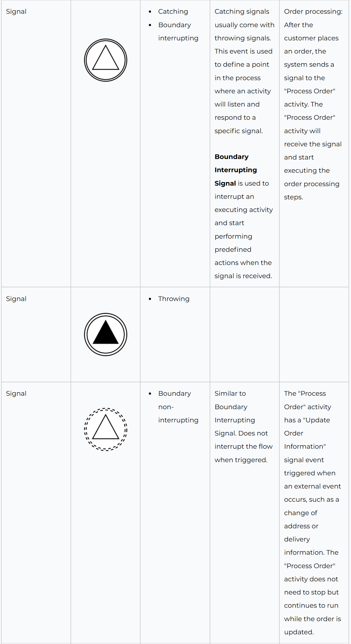The height and width of the screenshot is (644, 351).
Task: Click the 'Throwing' bullet item
Action: click(174, 299)
